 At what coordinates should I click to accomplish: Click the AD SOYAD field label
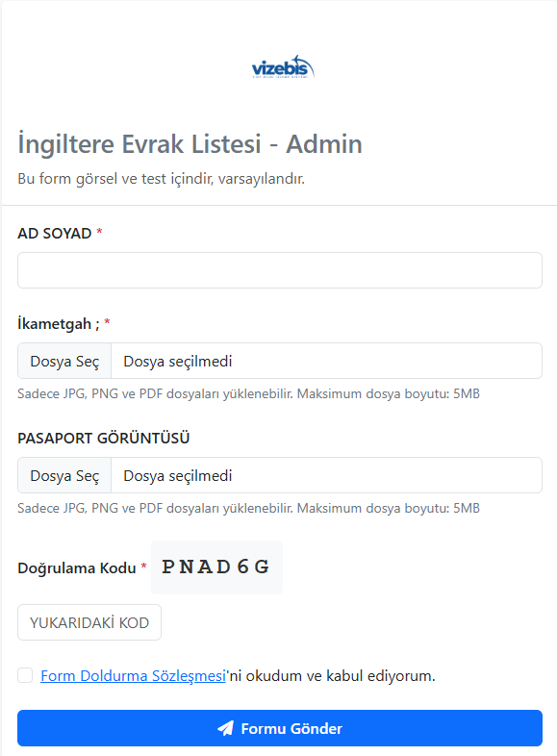click(x=55, y=234)
